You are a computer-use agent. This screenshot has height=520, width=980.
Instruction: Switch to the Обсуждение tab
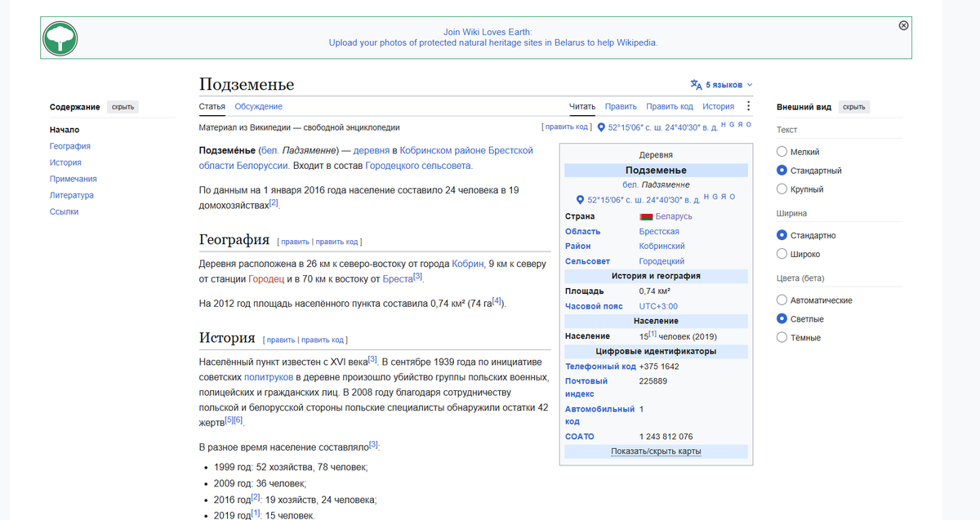point(258,106)
